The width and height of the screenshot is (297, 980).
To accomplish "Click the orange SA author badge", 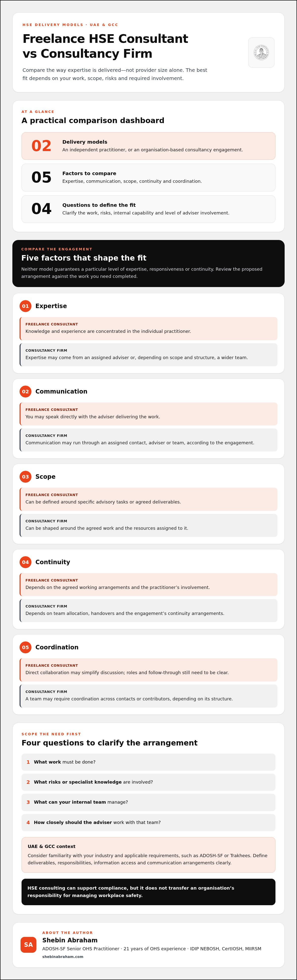I will pyautogui.click(x=28, y=945).
